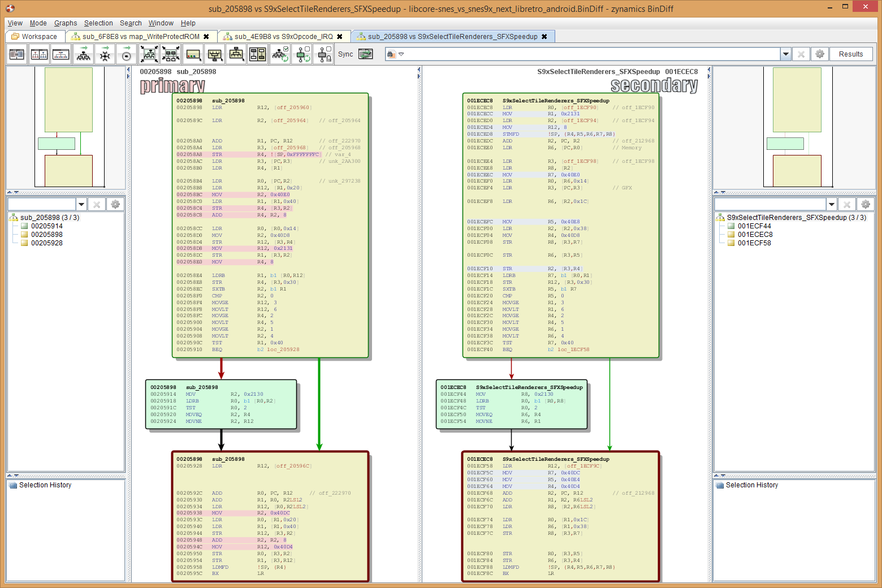Collapse the right overview panel arrow
Screen dimensions: 882x588
coord(717,192)
